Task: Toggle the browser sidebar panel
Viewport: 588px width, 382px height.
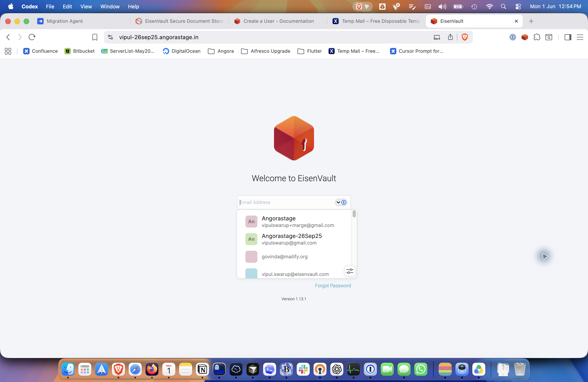Action: pyautogui.click(x=568, y=37)
